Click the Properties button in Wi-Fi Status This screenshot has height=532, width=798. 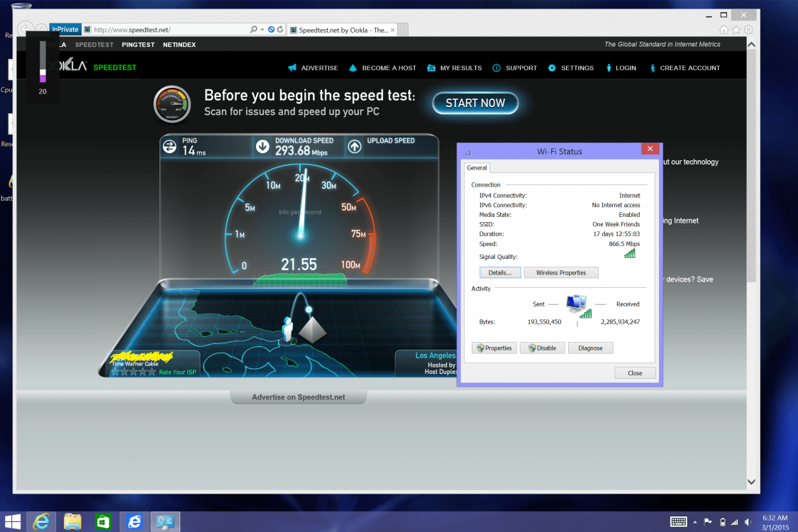(494, 348)
